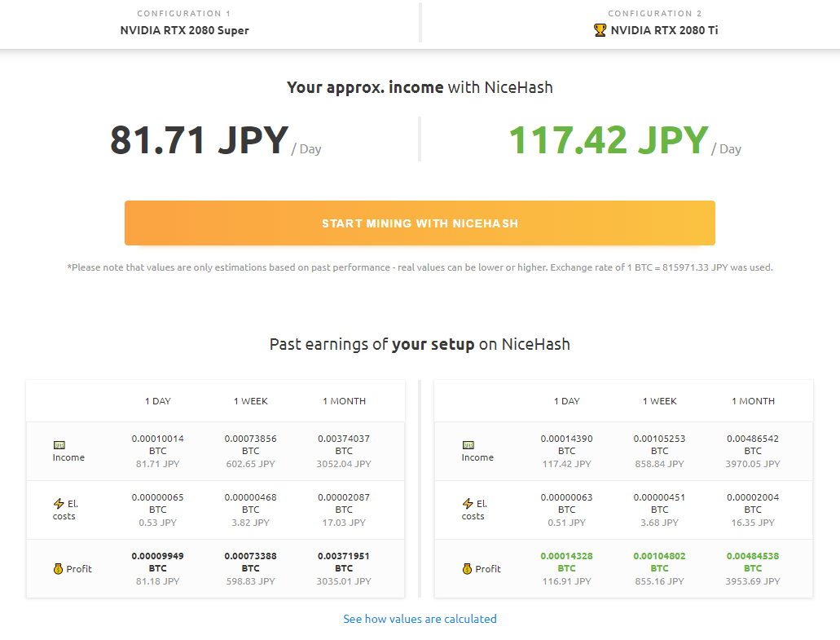840x640 pixels.
Task: Start mining with NiceHash button
Action: click(420, 223)
